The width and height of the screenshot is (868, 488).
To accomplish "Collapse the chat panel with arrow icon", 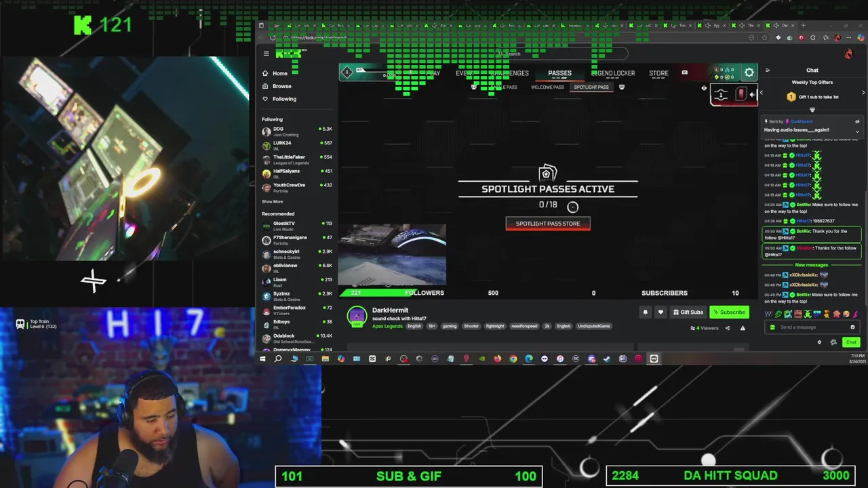I will click(768, 70).
